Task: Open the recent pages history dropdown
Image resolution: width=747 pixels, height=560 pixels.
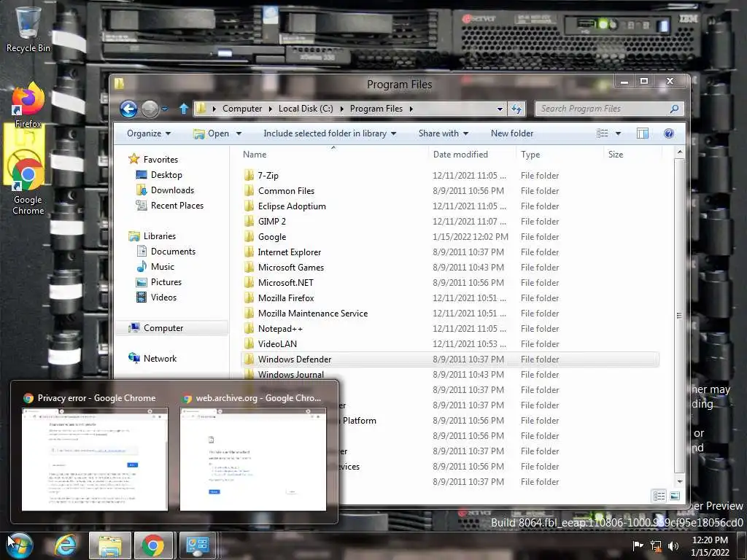Action: [165, 109]
